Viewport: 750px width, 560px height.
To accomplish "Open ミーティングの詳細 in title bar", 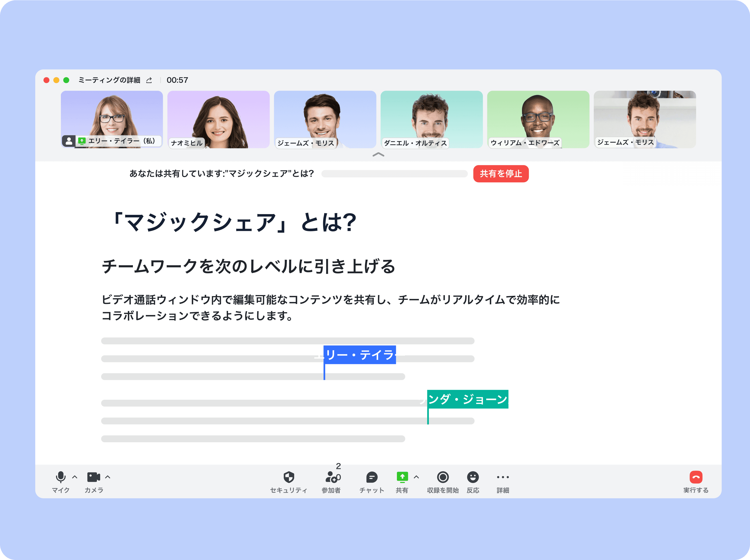I will [109, 80].
